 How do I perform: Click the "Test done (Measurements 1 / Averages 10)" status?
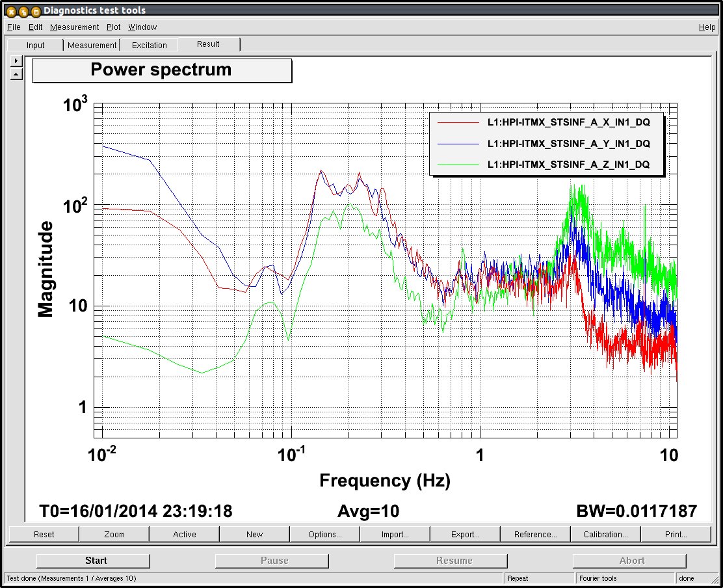pyautogui.click(x=72, y=578)
